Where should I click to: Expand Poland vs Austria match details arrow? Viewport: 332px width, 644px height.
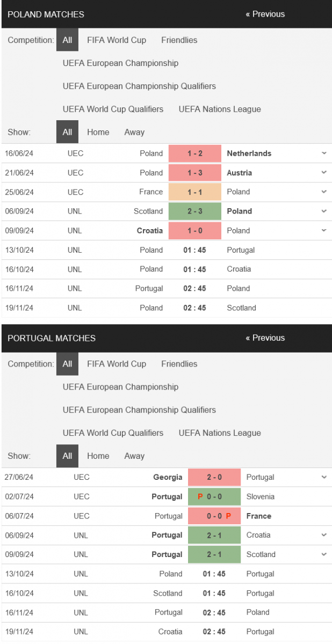324,173
